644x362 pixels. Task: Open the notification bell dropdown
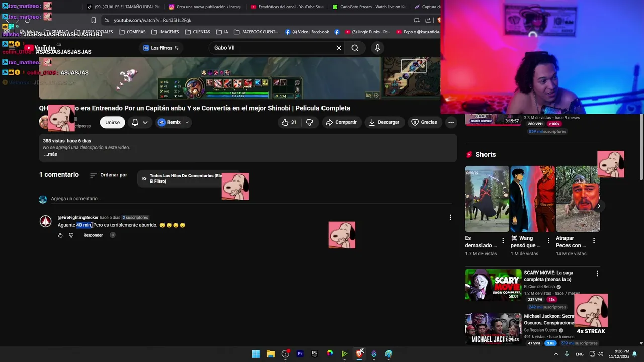click(x=140, y=122)
